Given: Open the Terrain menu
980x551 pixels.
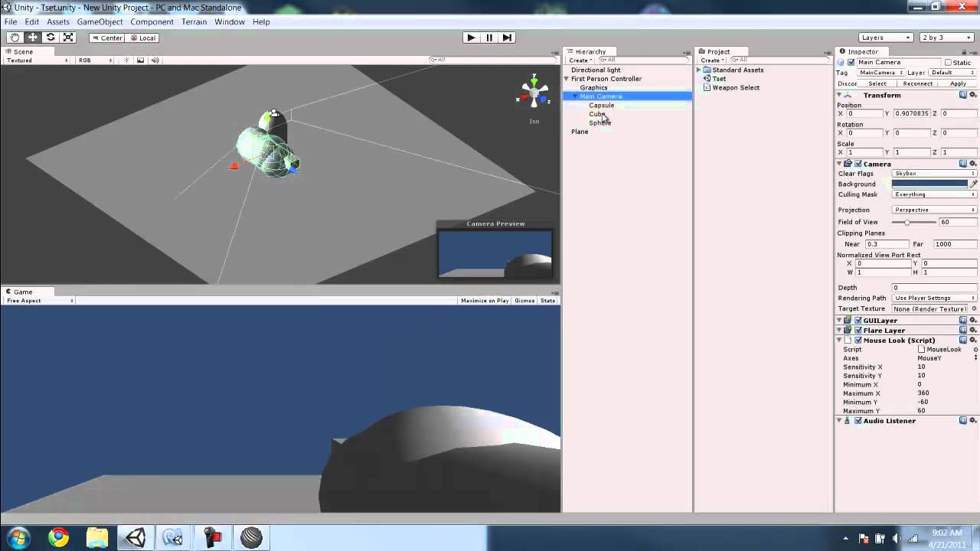Looking at the screenshot, I should [x=194, y=22].
